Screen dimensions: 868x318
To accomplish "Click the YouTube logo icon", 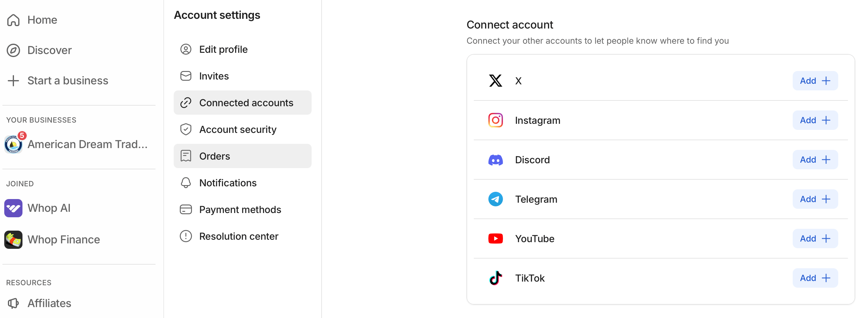I will [495, 238].
